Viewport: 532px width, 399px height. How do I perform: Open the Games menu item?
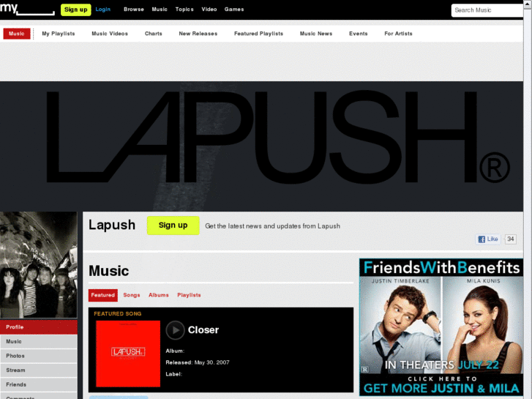tap(234, 10)
